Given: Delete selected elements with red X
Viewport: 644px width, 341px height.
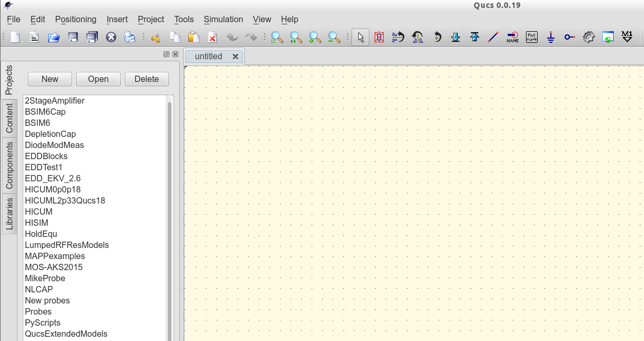Looking at the screenshot, I should tap(212, 37).
